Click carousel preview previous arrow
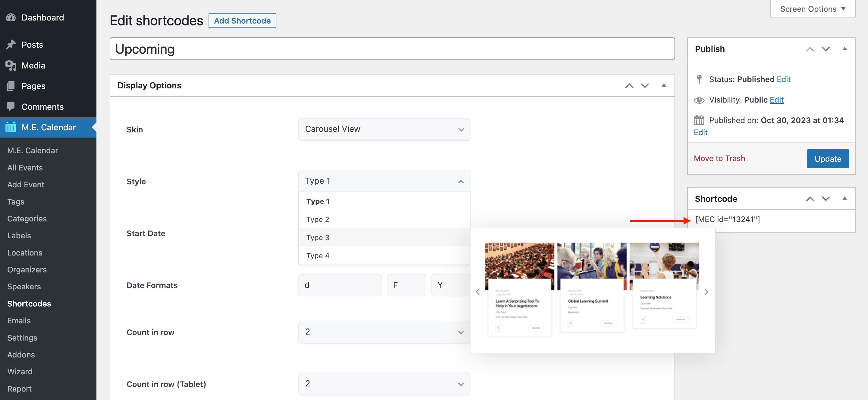Image resolution: width=868 pixels, height=400 pixels. [x=477, y=292]
